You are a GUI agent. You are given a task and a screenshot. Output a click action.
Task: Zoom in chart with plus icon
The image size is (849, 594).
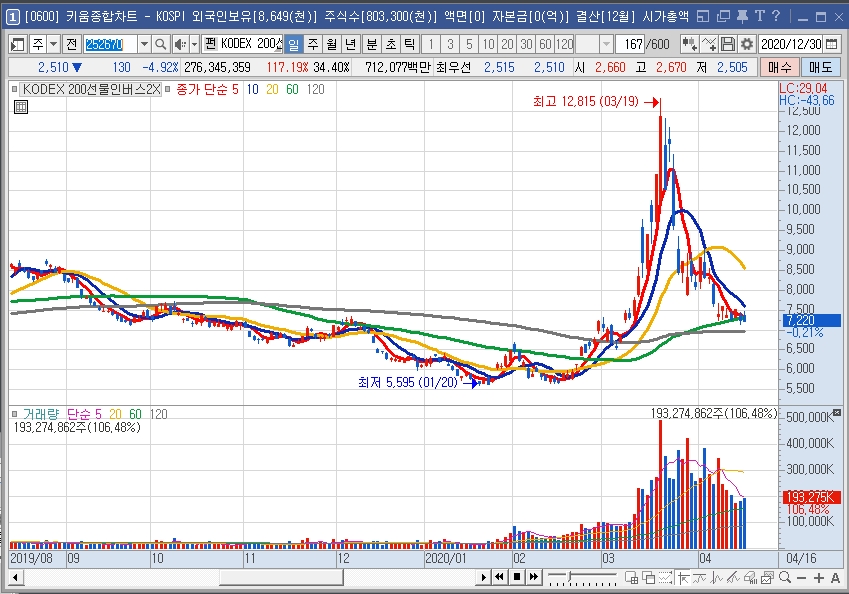pyautogui.click(x=819, y=578)
